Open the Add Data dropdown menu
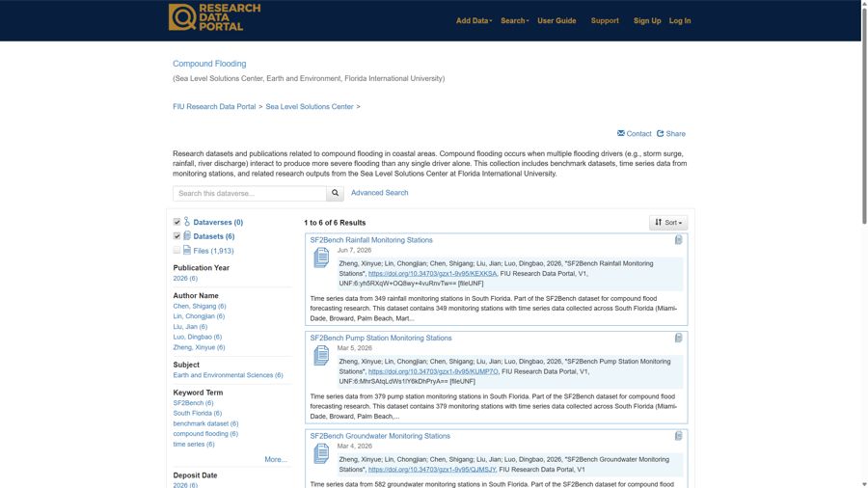Image resolution: width=868 pixels, height=488 pixels. pyautogui.click(x=474, y=20)
